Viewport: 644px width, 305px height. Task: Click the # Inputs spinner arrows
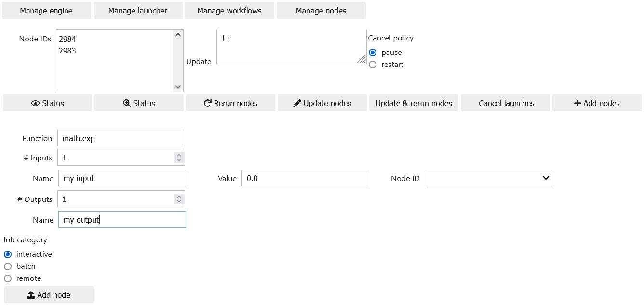(x=179, y=158)
